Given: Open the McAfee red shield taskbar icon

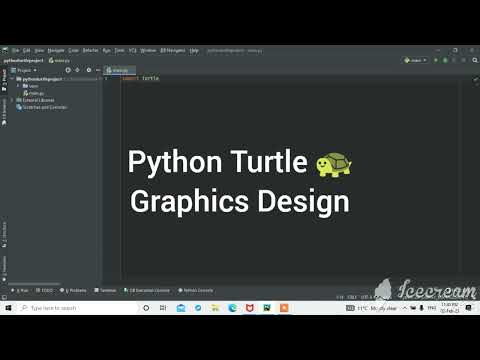Looking at the screenshot, I should (x=250, y=308).
